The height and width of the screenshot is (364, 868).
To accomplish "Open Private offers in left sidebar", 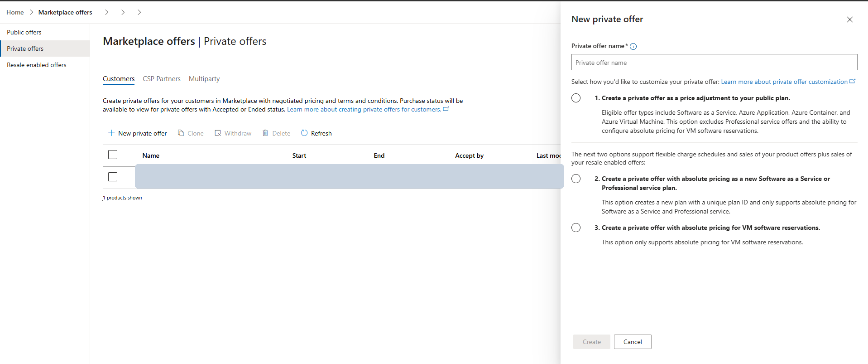I will coord(45,49).
